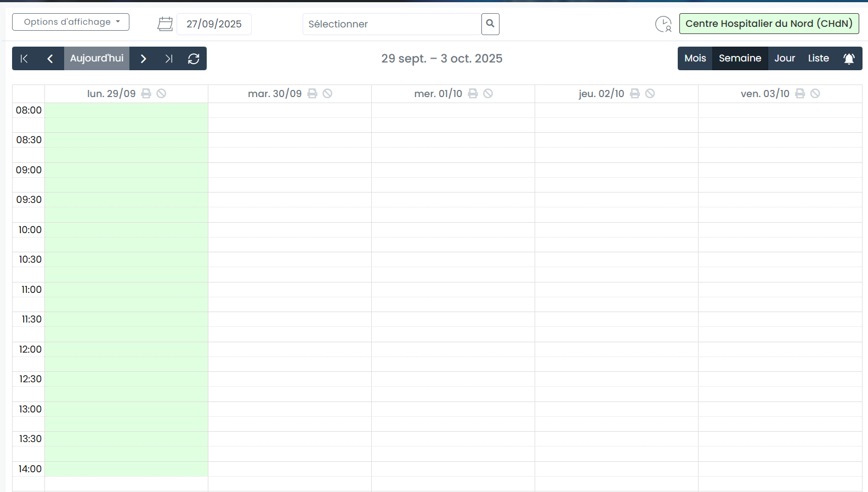Click the Aujourd'hui button

coord(97,58)
